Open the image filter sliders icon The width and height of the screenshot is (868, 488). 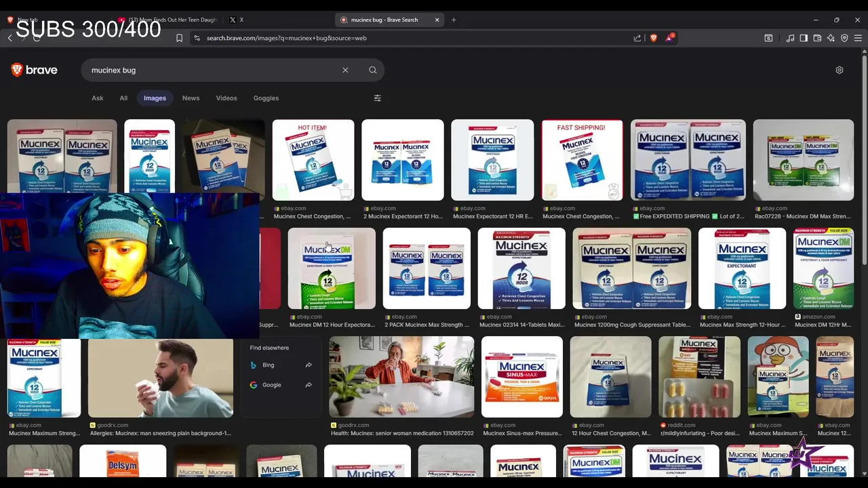point(378,98)
